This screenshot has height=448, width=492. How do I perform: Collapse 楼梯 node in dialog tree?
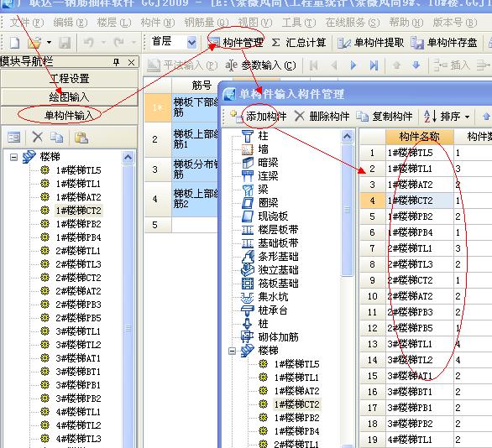point(232,351)
